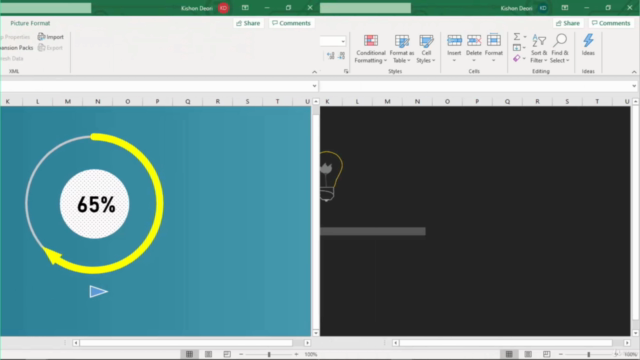Click the KD account avatar in left window
The height and width of the screenshot is (360, 640).
point(223,8)
